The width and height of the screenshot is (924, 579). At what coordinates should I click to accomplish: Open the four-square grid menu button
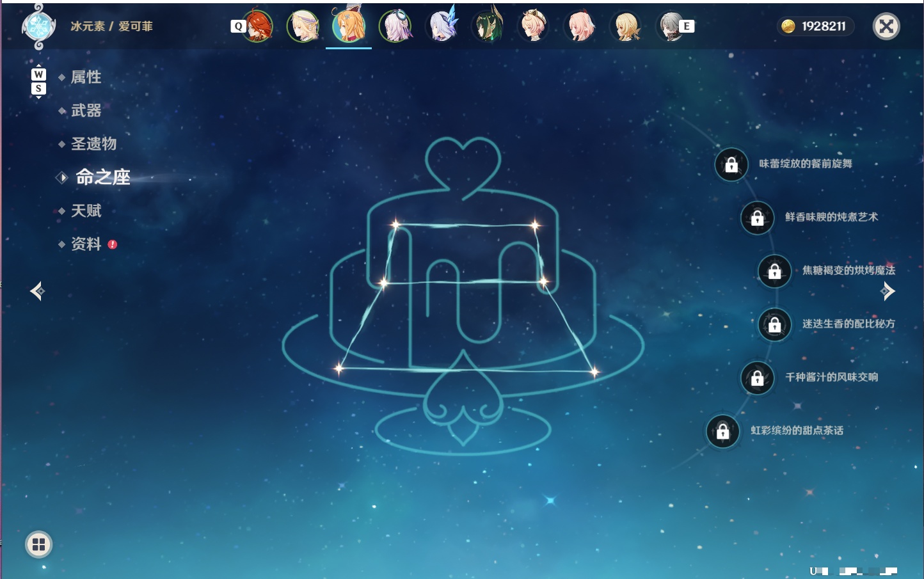click(38, 544)
